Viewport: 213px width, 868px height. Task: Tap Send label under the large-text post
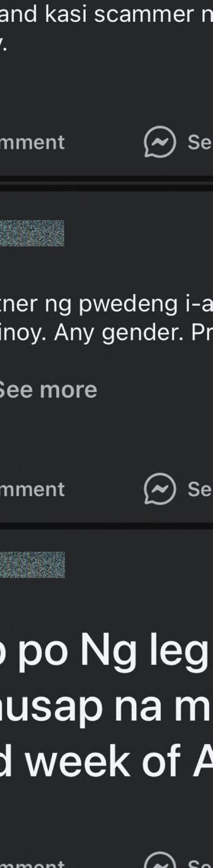(200, 863)
